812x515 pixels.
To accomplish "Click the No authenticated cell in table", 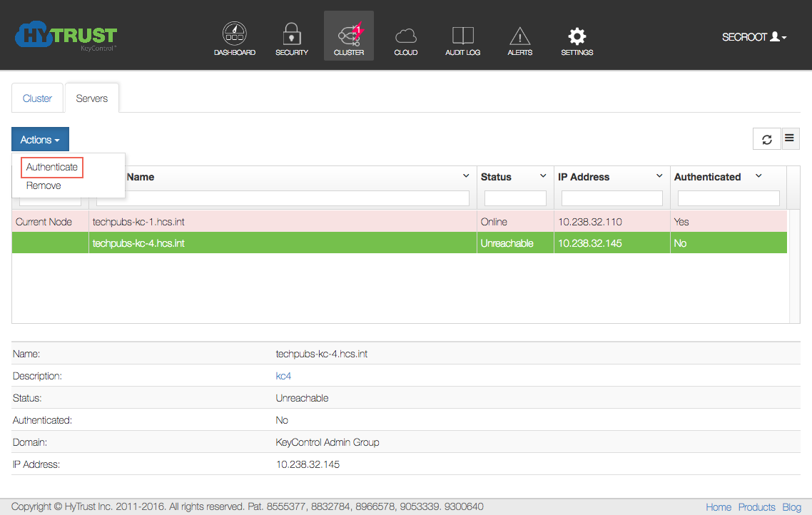I will 729,243.
